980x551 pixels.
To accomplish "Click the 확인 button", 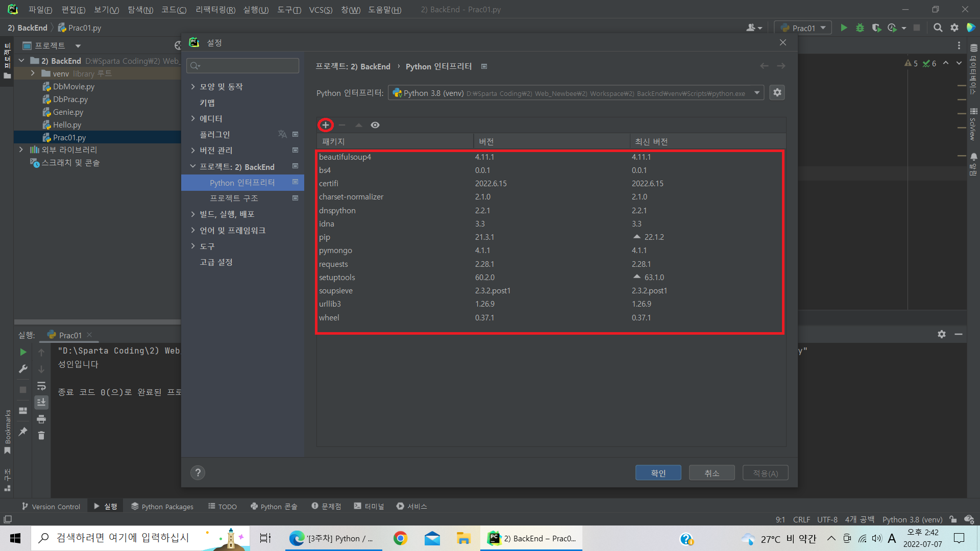I will (x=658, y=473).
